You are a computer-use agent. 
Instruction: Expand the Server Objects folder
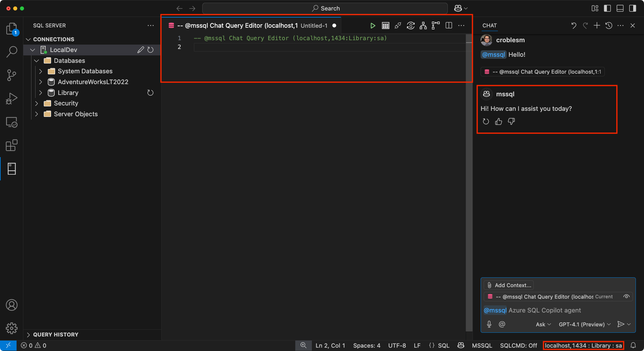tap(37, 114)
